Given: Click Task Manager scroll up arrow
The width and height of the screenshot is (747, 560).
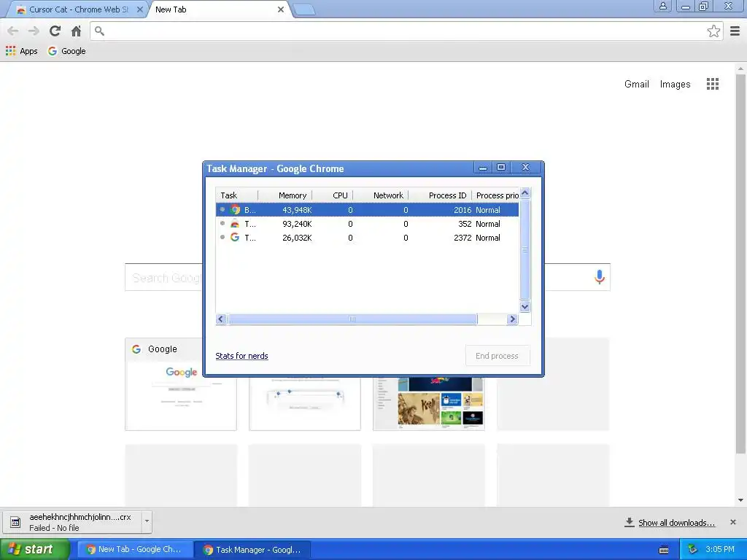Looking at the screenshot, I should [525, 192].
